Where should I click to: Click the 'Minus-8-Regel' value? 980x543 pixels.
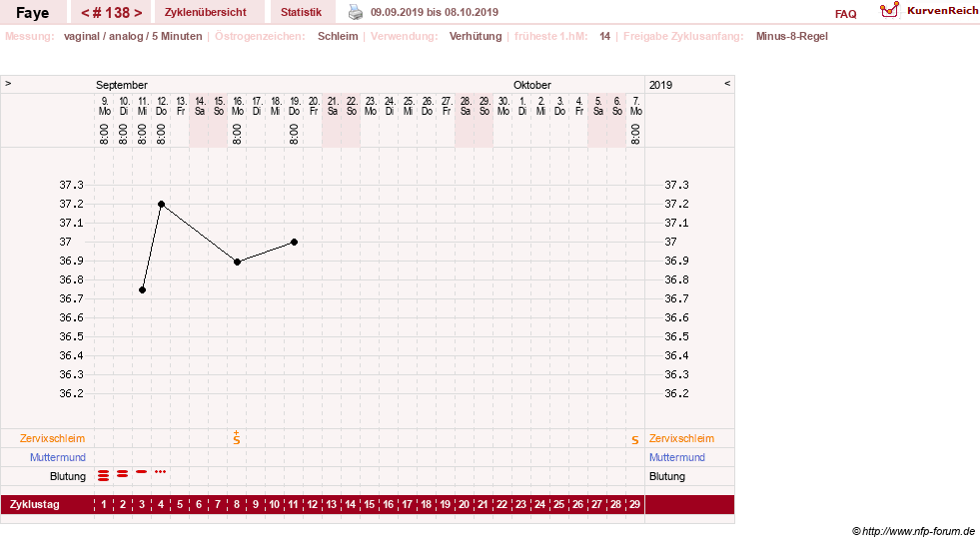pyautogui.click(x=792, y=36)
